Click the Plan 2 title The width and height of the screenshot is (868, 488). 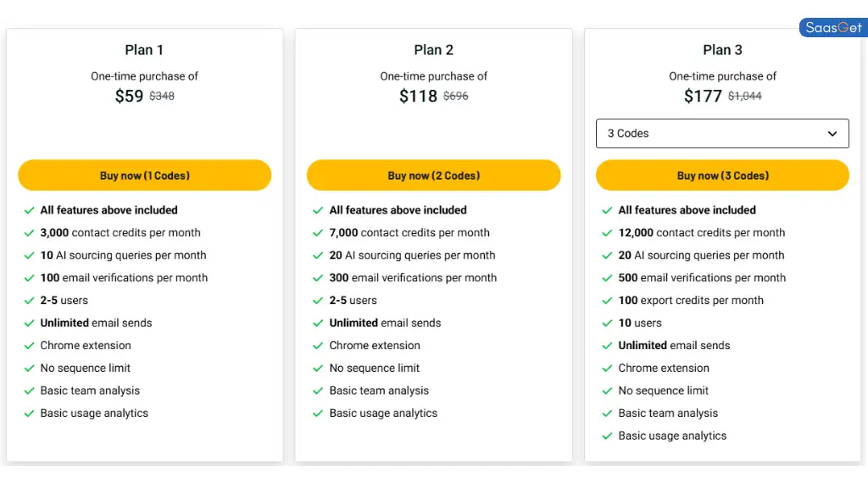(x=433, y=50)
